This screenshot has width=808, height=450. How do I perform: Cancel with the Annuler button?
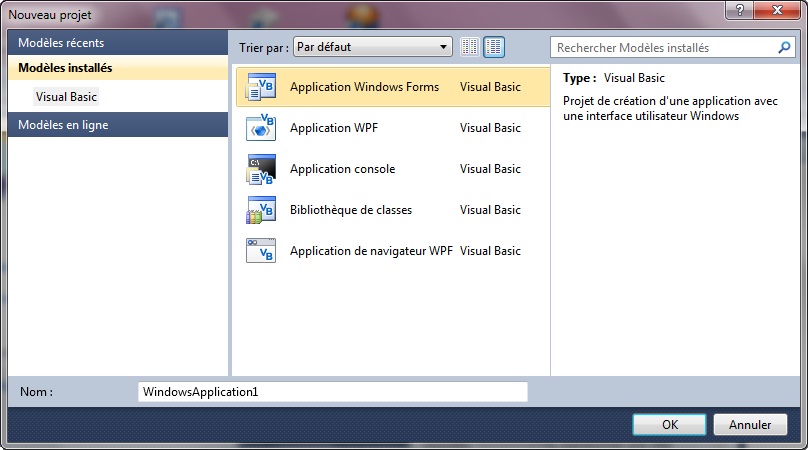coord(750,425)
